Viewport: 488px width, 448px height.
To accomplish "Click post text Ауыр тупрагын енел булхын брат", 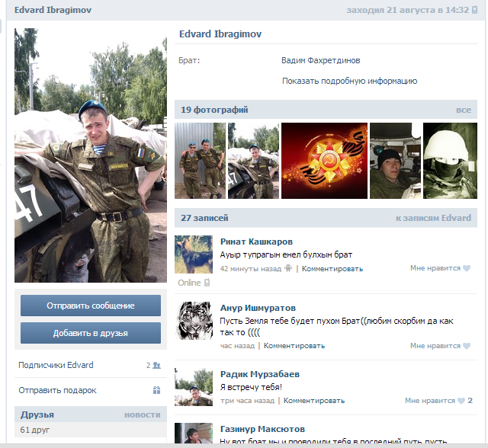I will pos(286,255).
